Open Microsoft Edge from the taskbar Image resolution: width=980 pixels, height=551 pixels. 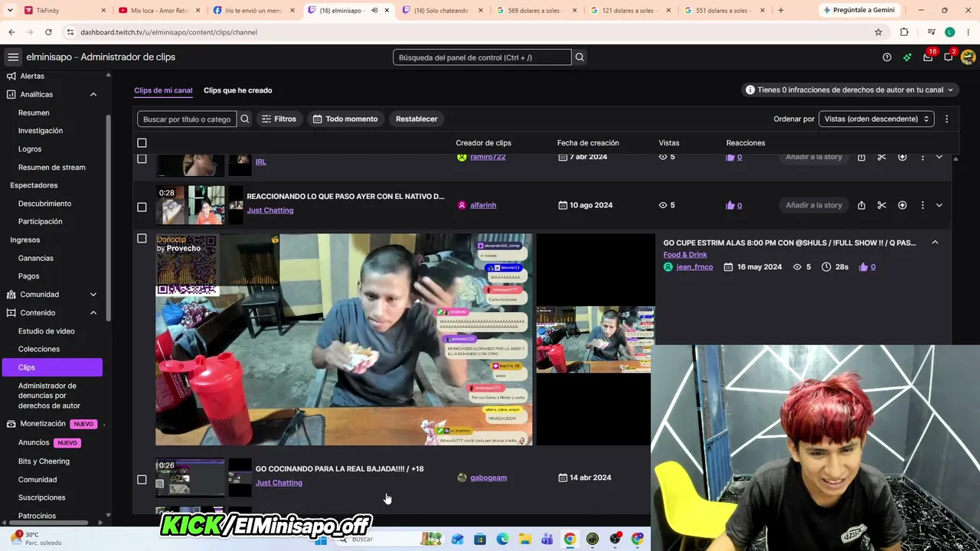pos(503,539)
